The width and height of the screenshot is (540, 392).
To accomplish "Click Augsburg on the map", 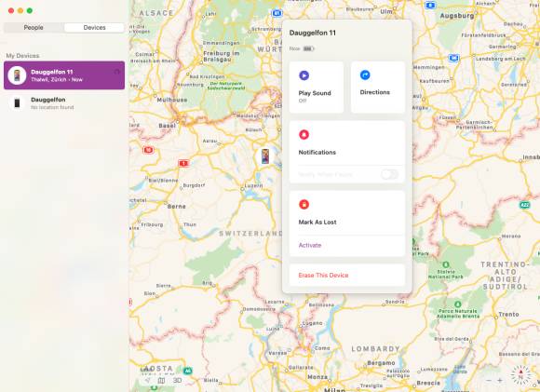I will point(456,16).
